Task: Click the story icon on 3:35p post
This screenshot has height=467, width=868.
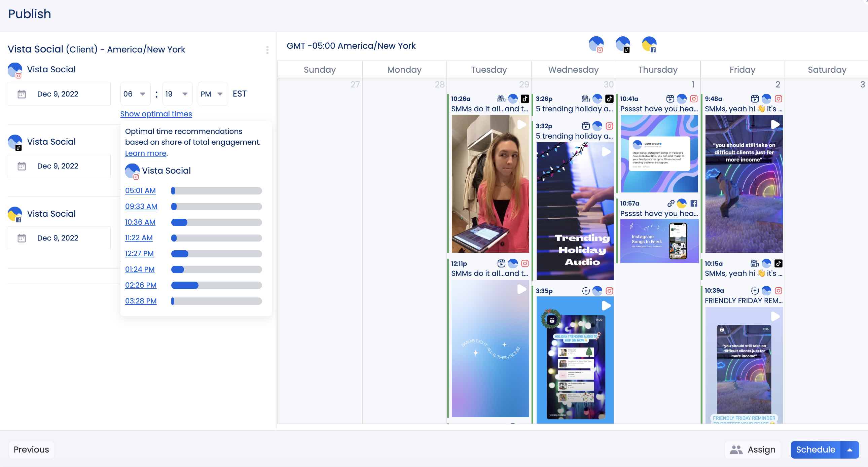Action: pos(586,291)
